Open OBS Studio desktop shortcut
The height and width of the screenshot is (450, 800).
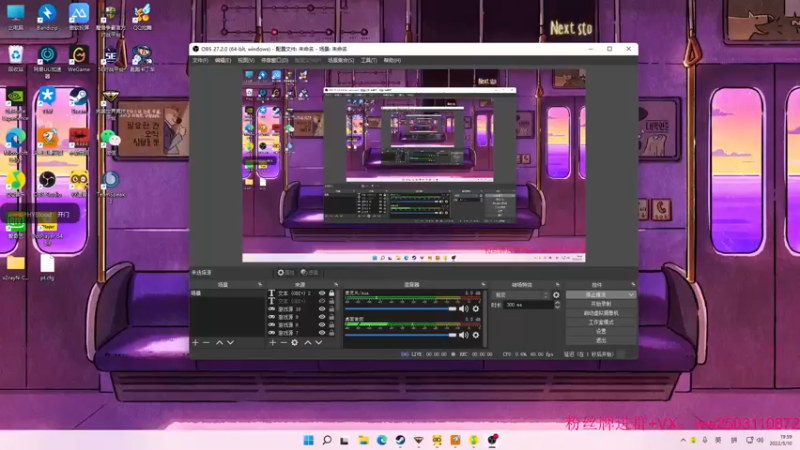[x=47, y=183]
